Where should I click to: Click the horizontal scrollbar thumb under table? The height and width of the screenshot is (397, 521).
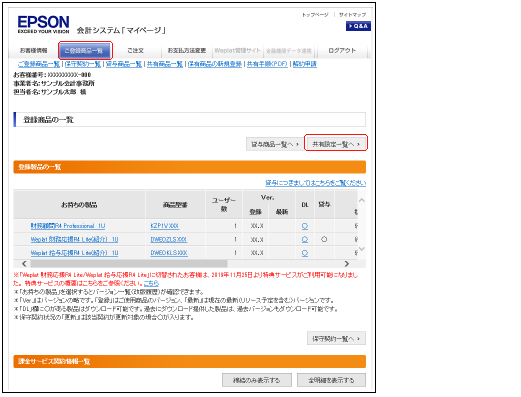pyautogui.click(x=129, y=264)
